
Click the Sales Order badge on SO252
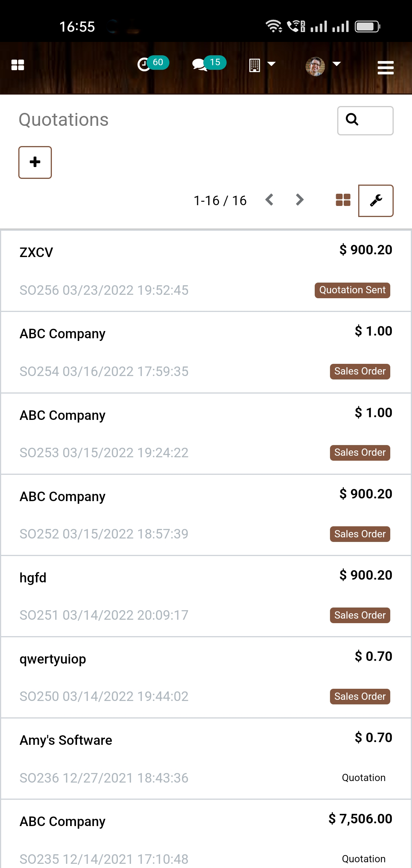point(360,534)
